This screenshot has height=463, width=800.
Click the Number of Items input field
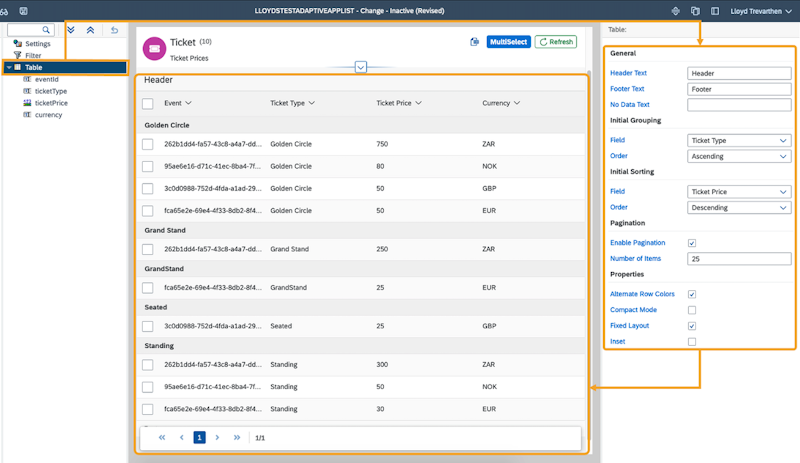[739, 259]
